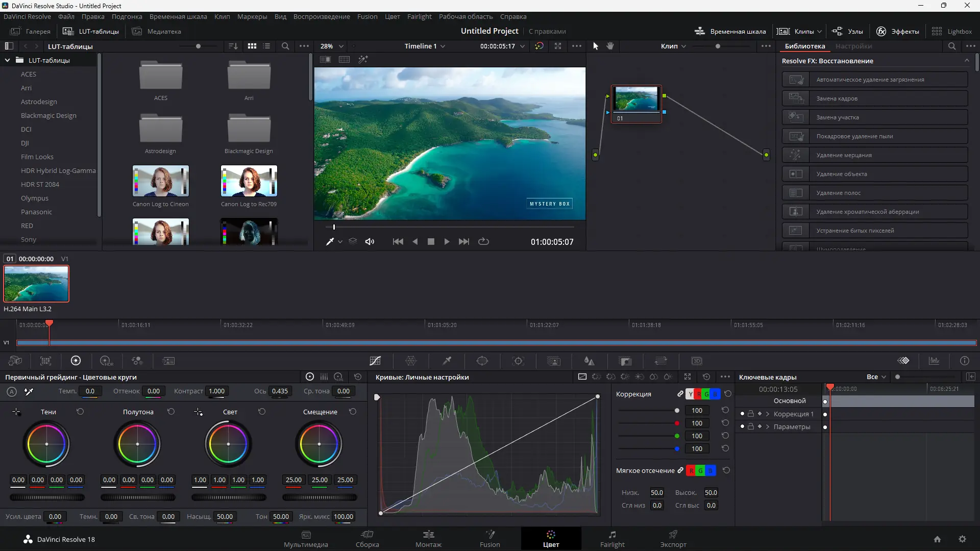Open the Tracker palette icon
The image size is (980, 551).
519,361
